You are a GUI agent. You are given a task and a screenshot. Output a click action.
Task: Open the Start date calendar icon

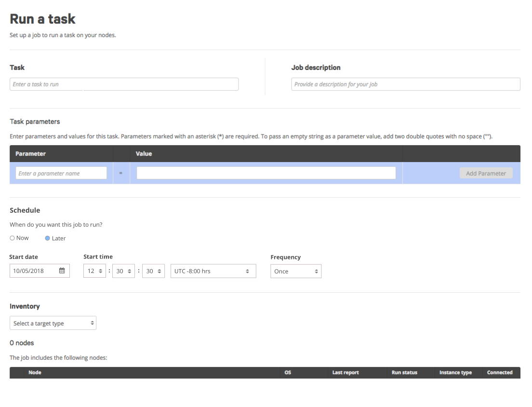point(62,271)
